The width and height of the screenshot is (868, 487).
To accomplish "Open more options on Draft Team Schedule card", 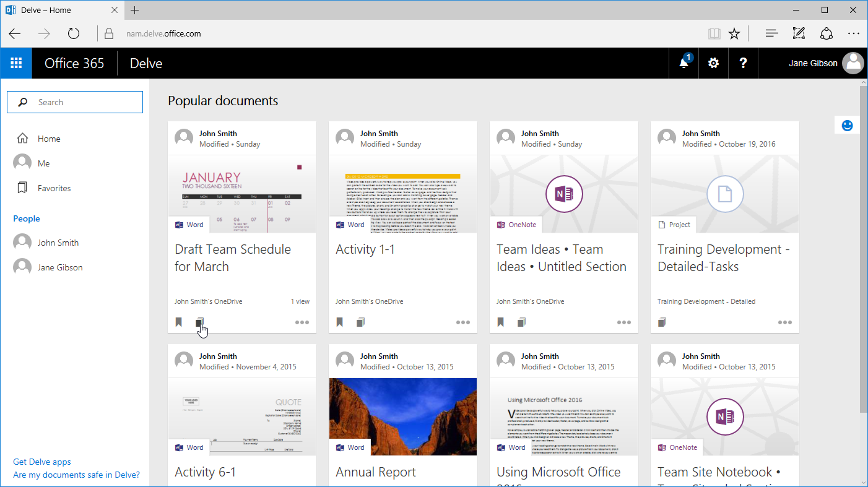I will pos(302,322).
